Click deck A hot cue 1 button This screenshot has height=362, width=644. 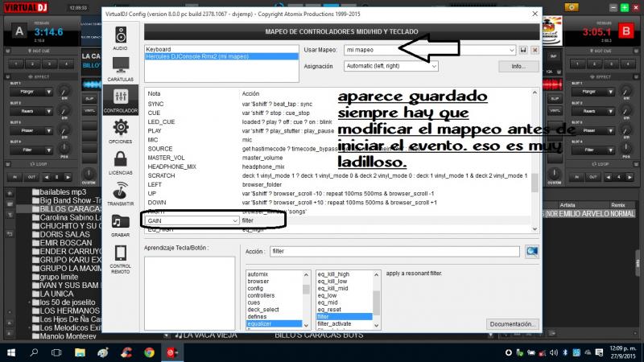16,64
